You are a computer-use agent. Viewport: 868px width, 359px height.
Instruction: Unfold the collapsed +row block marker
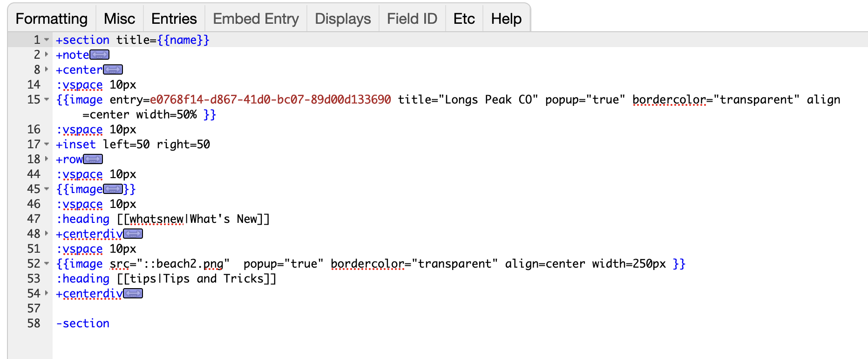pyautogui.click(x=93, y=159)
